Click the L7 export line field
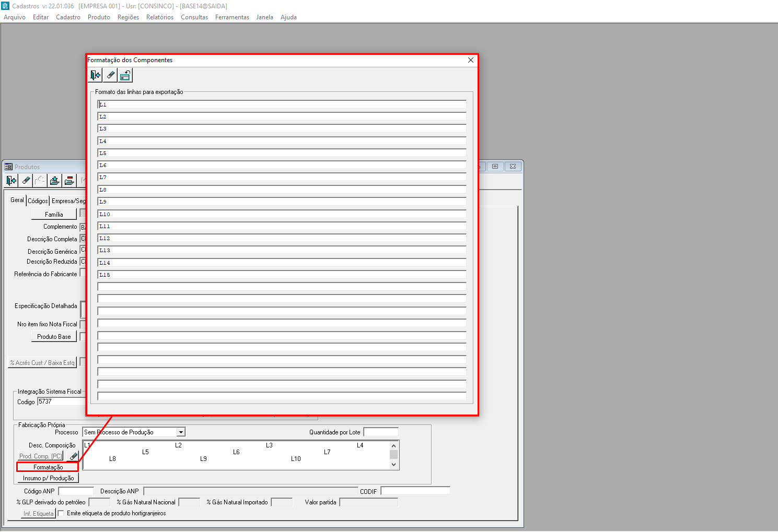The height and width of the screenshot is (532, 778). 282,178
